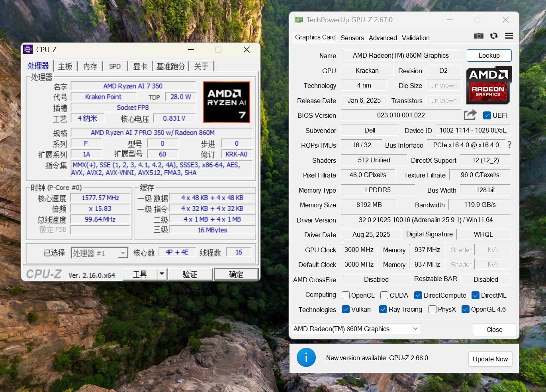
Task: Uncheck the Ray Tracing checkbox
Action: click(383, 309)
